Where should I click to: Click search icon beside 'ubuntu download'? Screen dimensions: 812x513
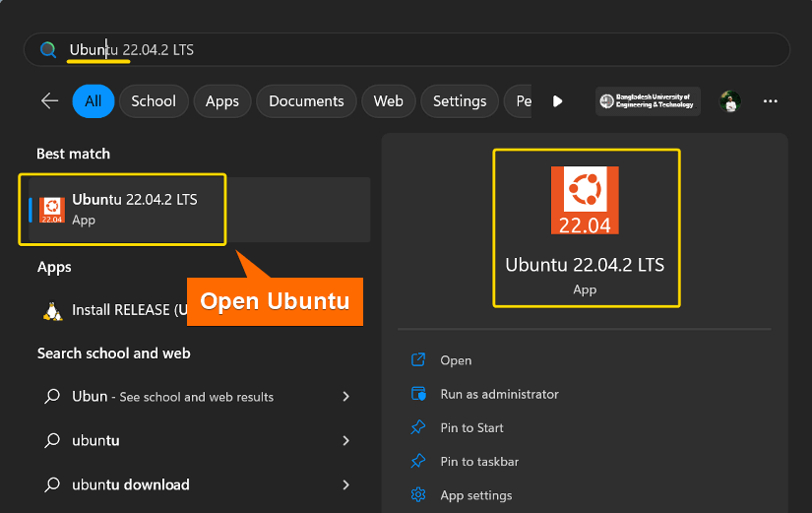(x=52, y=484)
